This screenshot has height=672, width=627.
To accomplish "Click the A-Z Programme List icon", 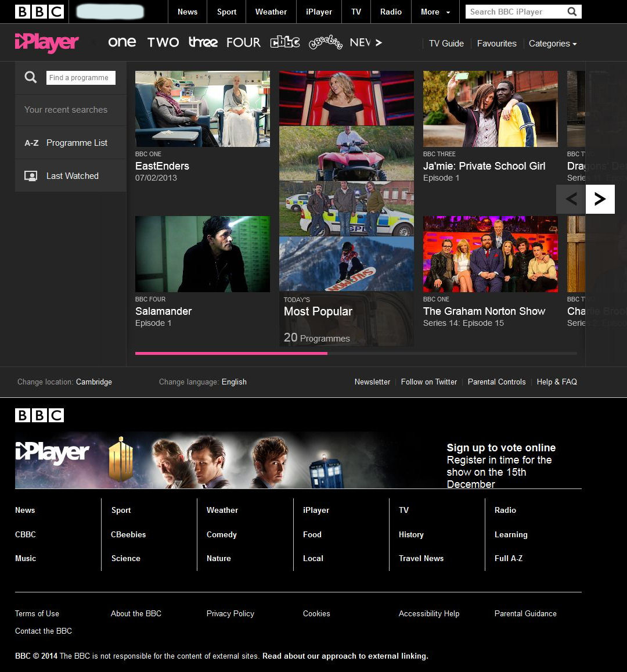I will [31, 143].
